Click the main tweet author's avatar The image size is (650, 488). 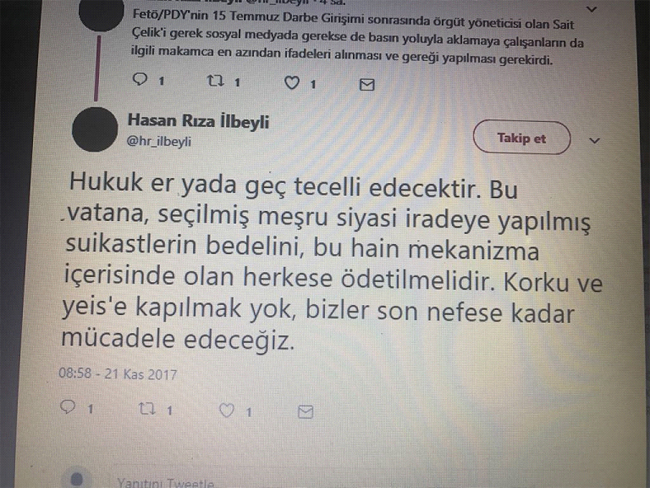(95, 129)
